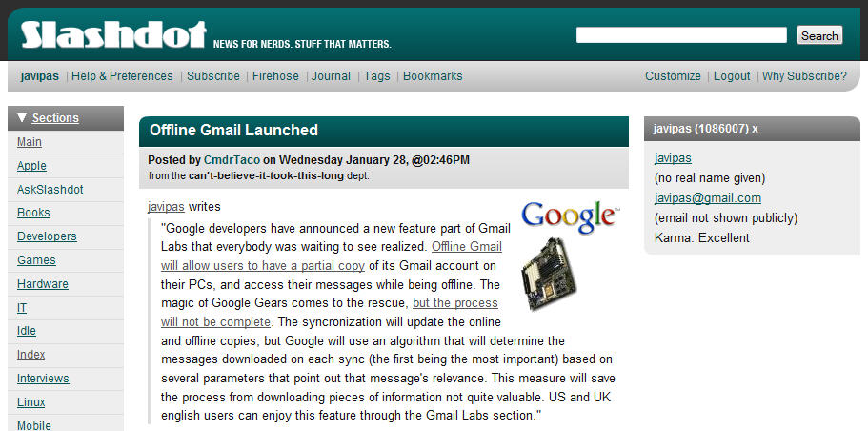Image resolution: width=868 pixels, height=431 pixels.
Task: Open Why Subscribe? link
Action: [x=804, y=76]
